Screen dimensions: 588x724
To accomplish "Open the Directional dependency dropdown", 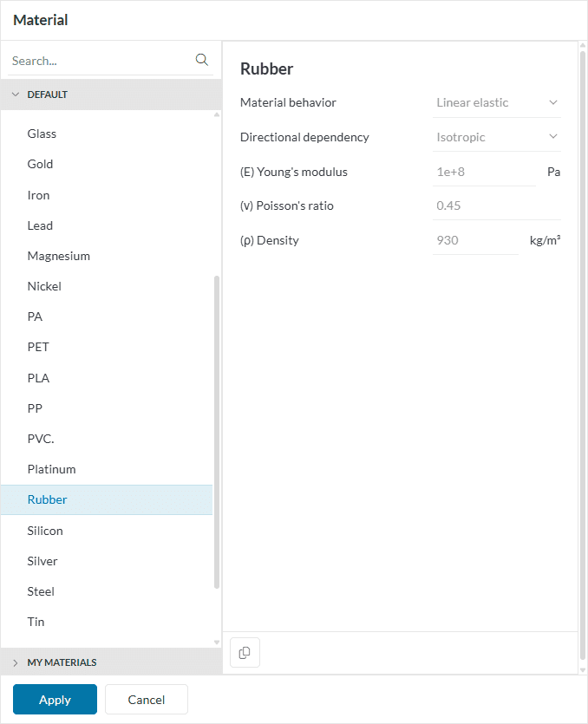I will point(497,137).
